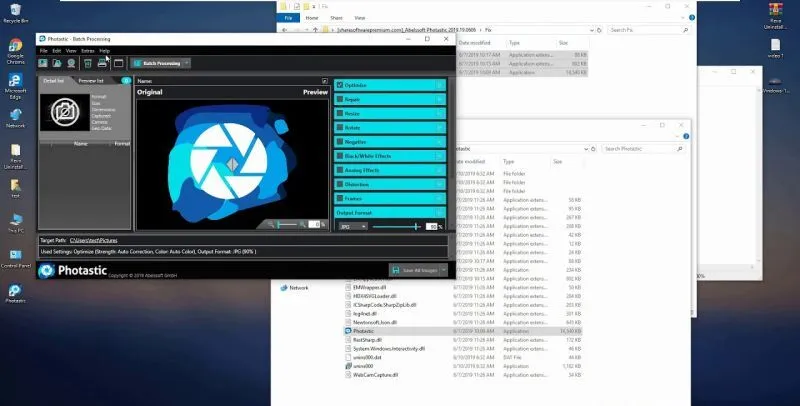Click the zoom in magnifier under the preview
Image resolution: width=800 pixels, height=406 pixels.
303,224
